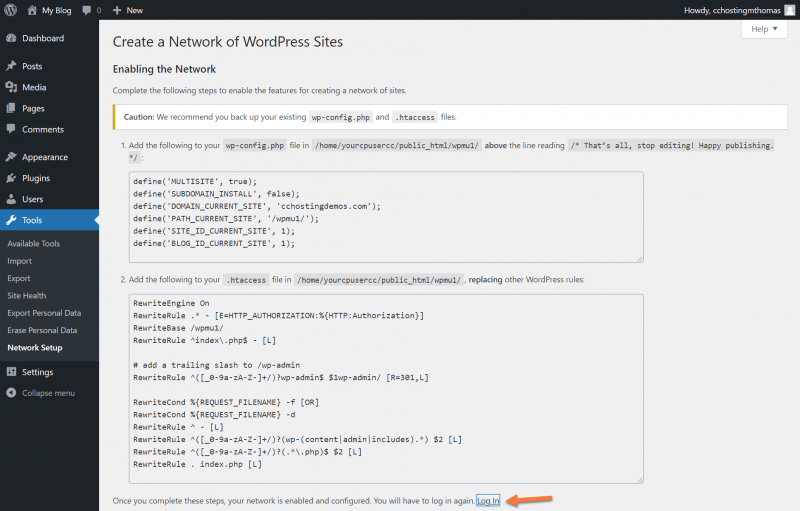This screenshot has width=800, height=511.
Task: Click inside the .htaccess rules textarea
Action: coord(385,385)
